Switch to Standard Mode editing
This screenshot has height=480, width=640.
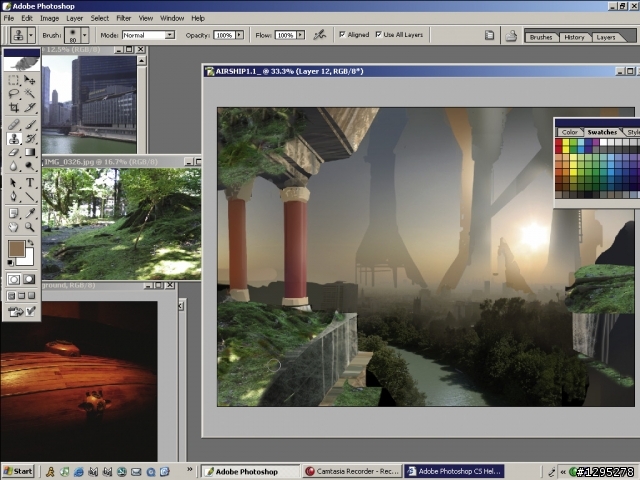pyautogui.click(x=14, y=280)
